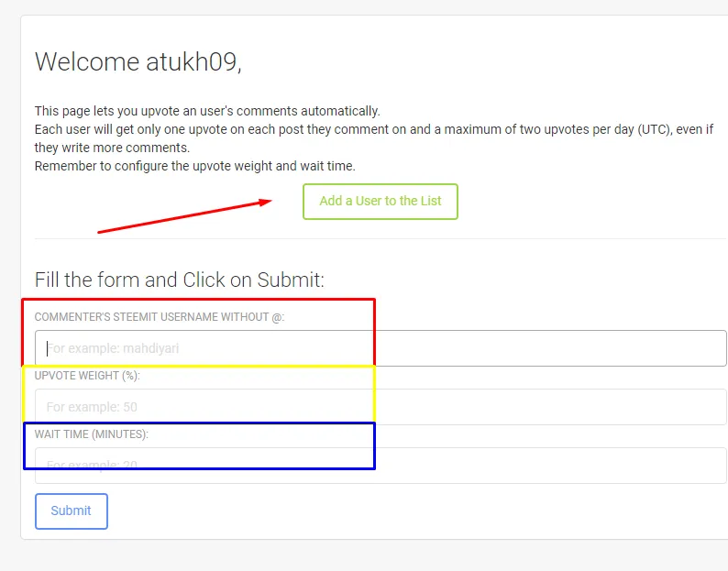Click the 'For example: 50' placeholder text
This screenshot has width=728, height=571.
coord(92,407)
